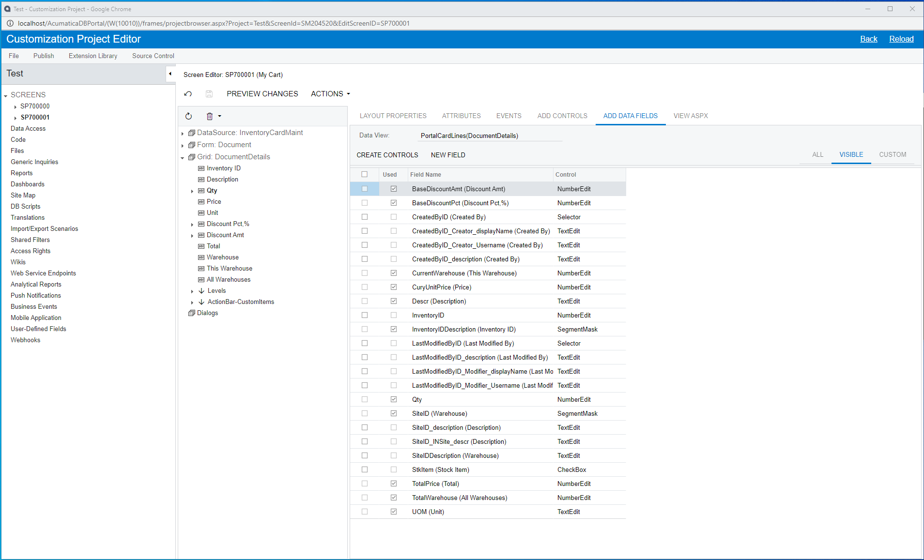Open the Generic Inquiries section
The height and width of the screenshot is (560, 924).
point(34,162)
